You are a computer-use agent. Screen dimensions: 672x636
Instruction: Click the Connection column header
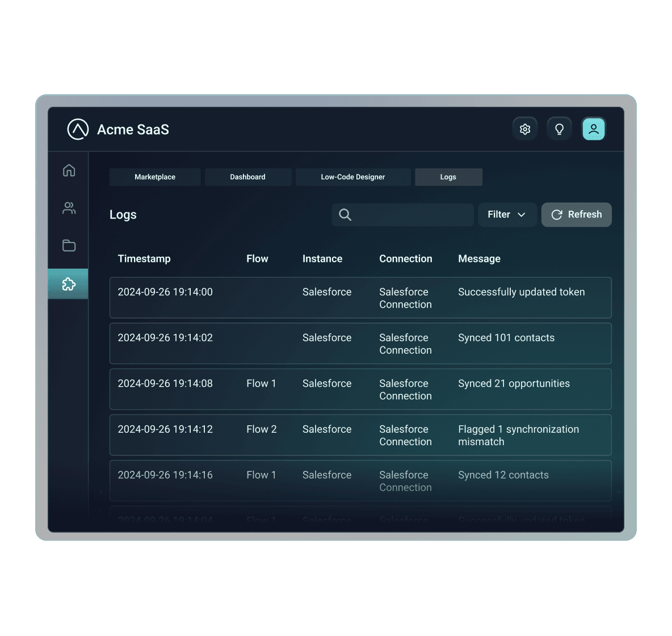point(405,258)
